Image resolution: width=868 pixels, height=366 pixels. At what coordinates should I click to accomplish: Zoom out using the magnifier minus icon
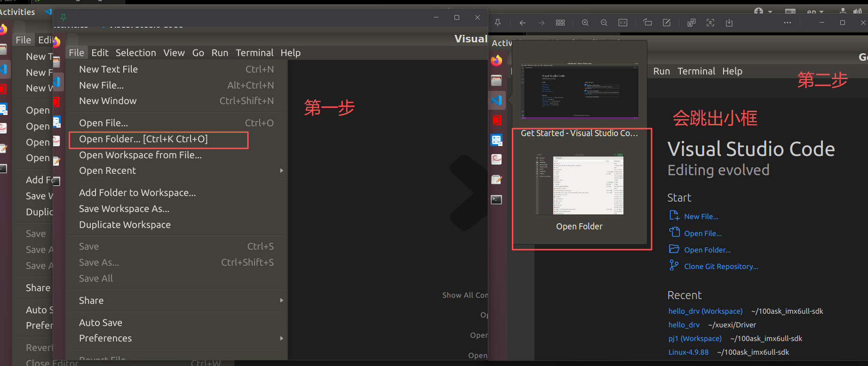604,23
